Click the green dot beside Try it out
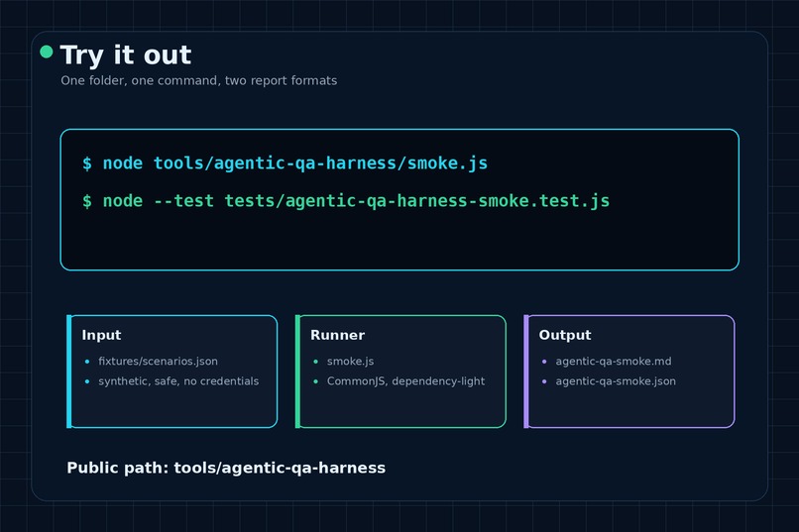Screen dimensions: 799x532 [x=47, y=52]
